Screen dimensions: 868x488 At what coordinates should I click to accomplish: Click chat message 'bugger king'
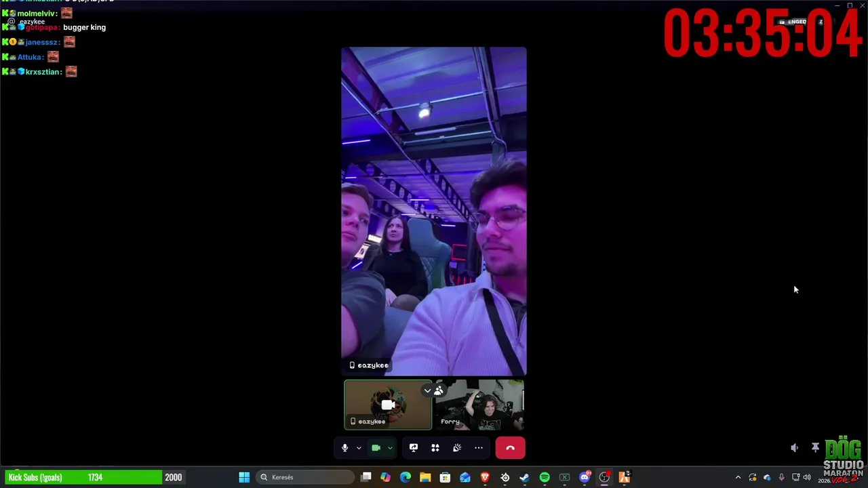[x=84, y=27]
